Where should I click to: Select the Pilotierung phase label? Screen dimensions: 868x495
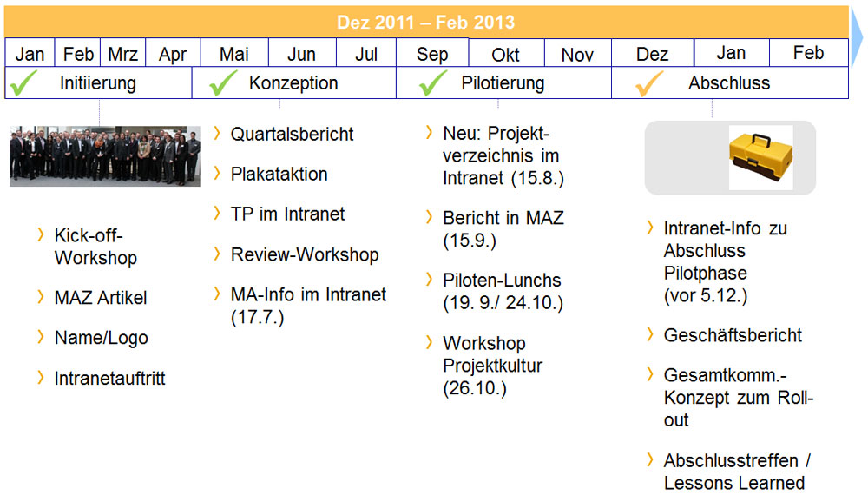click(x=503, y=83)
